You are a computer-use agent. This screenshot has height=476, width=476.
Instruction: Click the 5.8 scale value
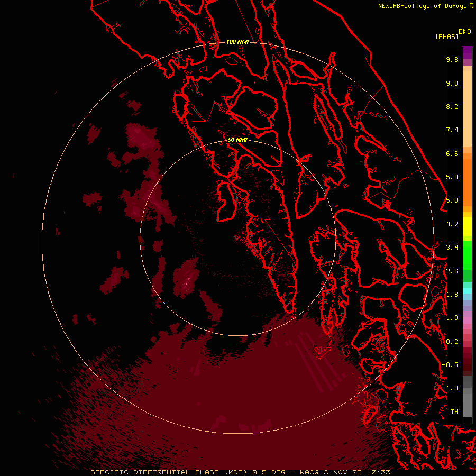pyautogui.click(x=452, y=177)
